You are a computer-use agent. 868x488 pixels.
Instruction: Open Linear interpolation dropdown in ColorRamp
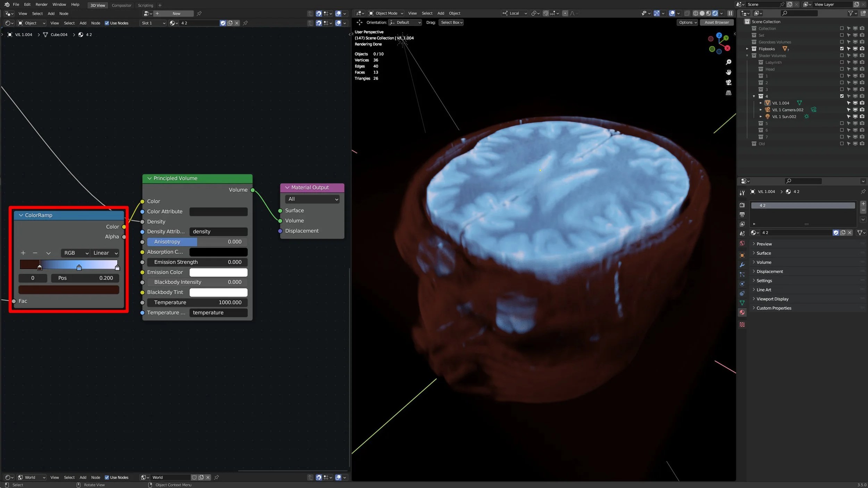[x=105, y=253]
